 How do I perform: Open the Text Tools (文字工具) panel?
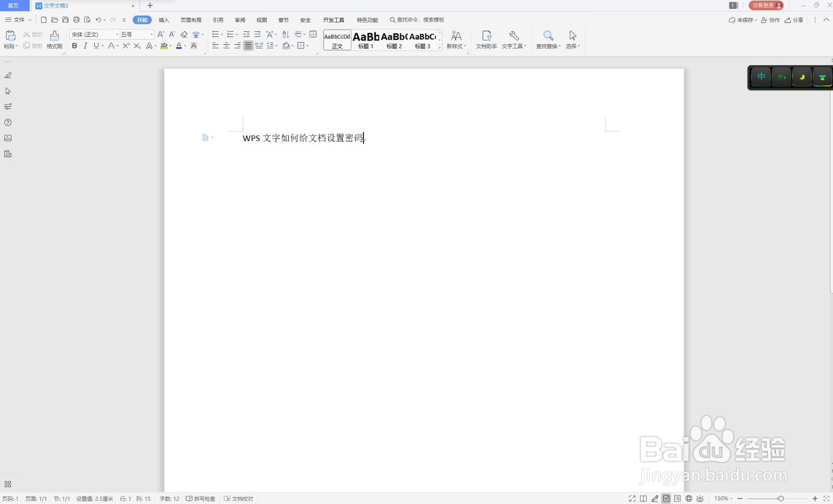[513, 39]
